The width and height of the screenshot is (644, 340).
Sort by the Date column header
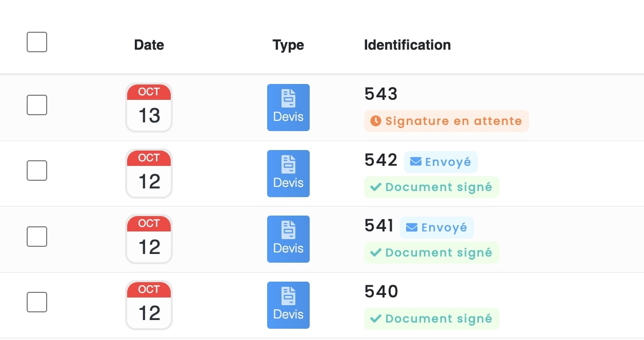(x=149, y=45)
